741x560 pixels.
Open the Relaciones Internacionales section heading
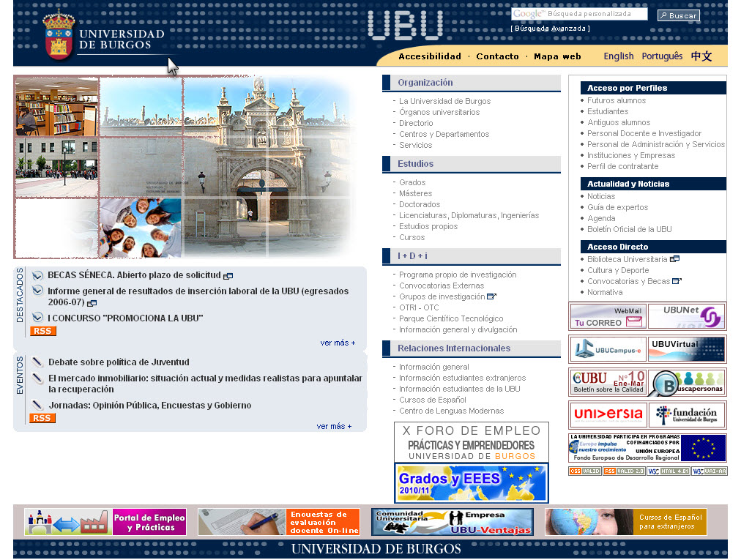pyautogui.click(x=454, y=348)
